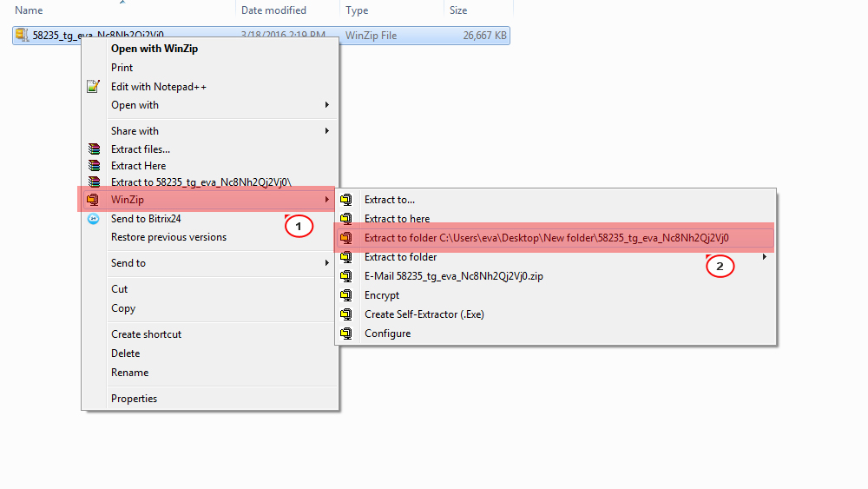Click WinZip icon beside Extract to...
Screen dimensions: 868x489
click(x=346, y=200)
